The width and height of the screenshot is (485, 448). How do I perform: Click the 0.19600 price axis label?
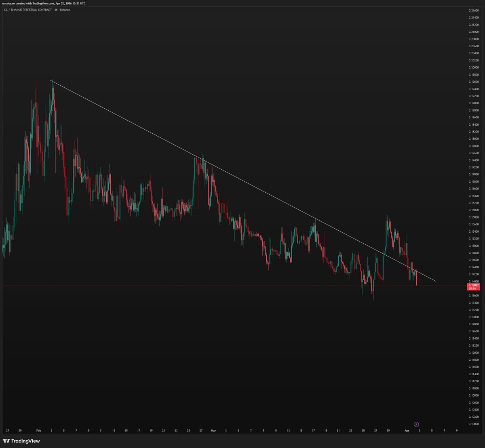pyautogui.click(x=474, y=82)
